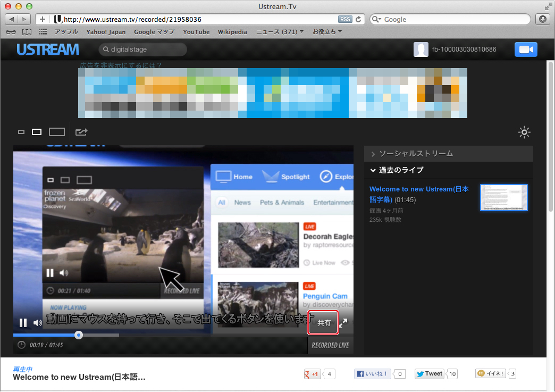Click the Google search field
Image resolution: width=555 pixels, height=392 pixels.
pos(450,19)
